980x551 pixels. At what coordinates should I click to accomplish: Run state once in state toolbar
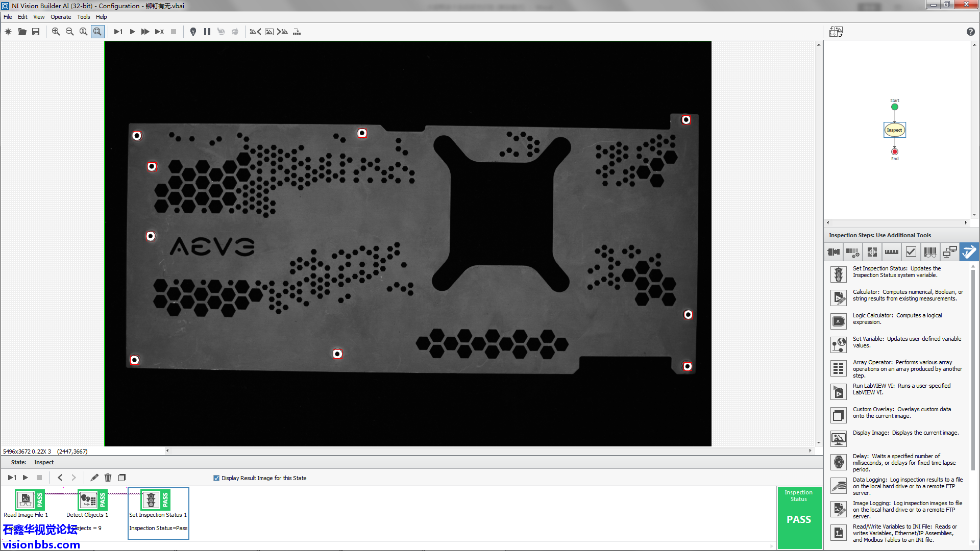[x=12, y=478]
